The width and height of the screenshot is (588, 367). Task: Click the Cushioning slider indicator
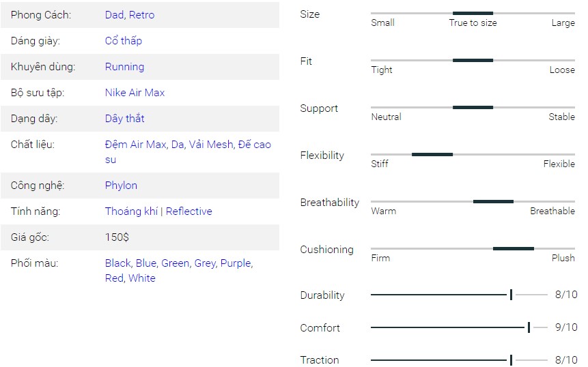514,248
